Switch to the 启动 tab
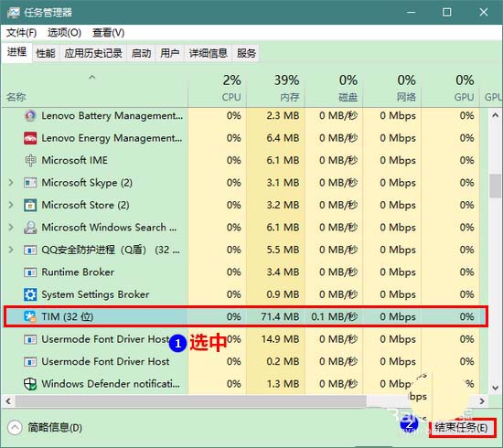The image size is (503, 448). point(141,53)
